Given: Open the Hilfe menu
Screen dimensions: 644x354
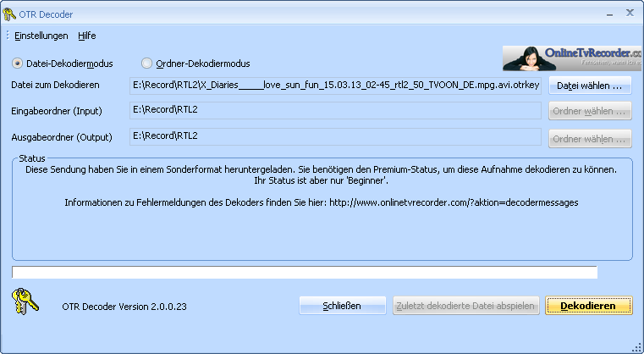Looking at the screenshot, I should pos(86,36).
